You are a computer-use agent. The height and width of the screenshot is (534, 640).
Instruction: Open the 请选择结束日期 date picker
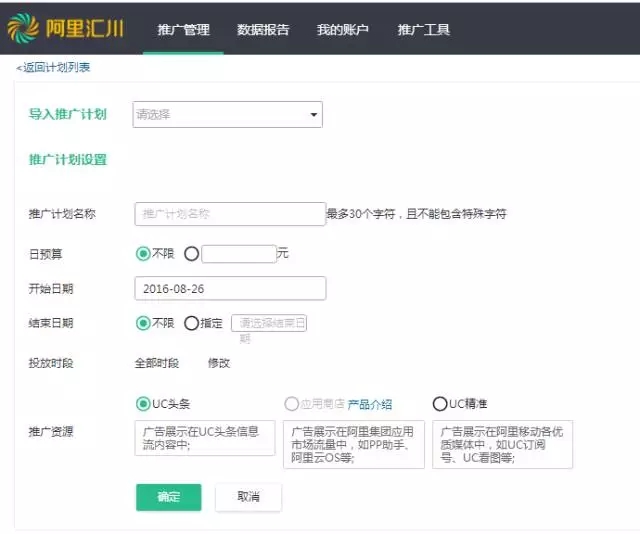268,323
